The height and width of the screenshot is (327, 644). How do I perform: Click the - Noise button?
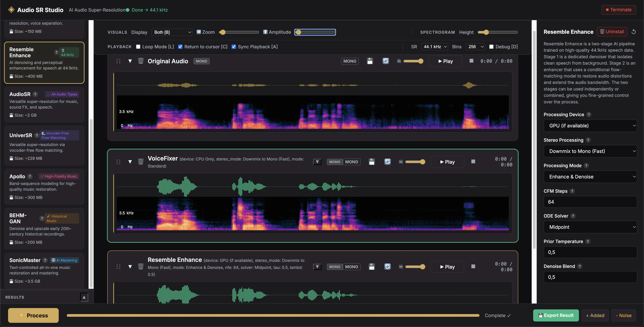624,315
